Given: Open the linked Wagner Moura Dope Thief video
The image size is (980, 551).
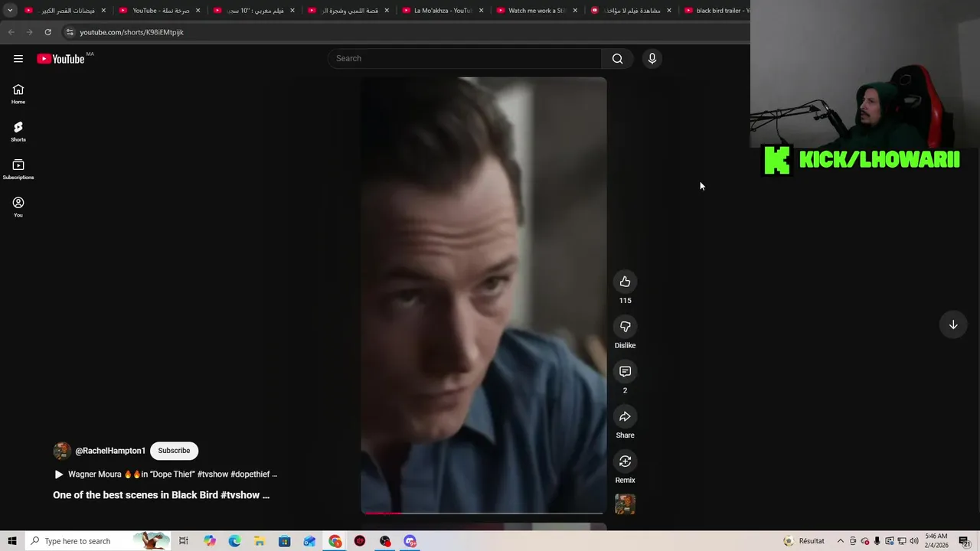Looking at the screenshot, I should point(165,474).
